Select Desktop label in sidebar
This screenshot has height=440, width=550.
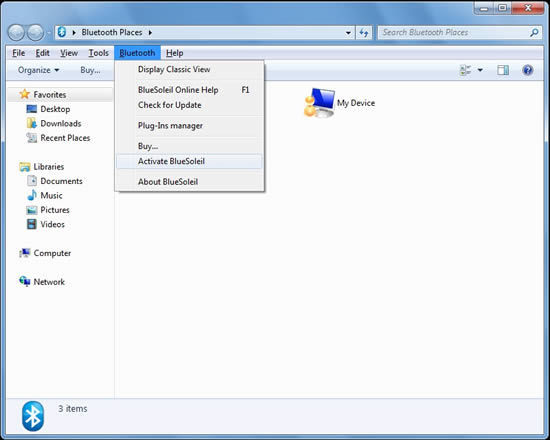[x=55, y=109]
